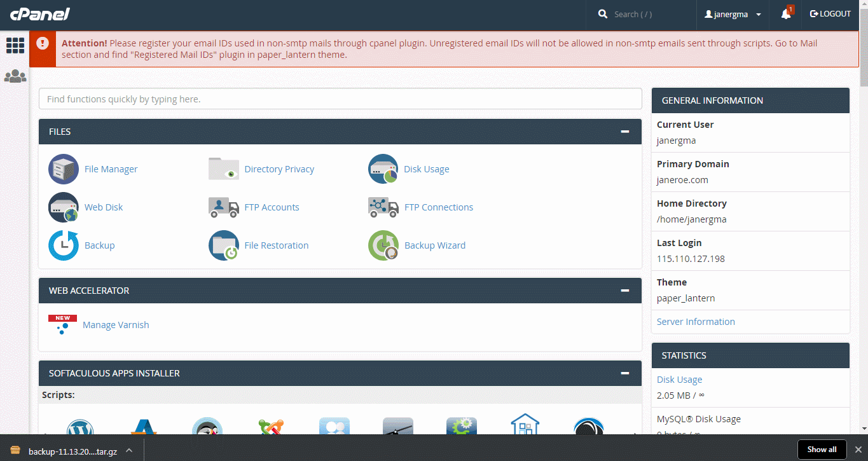The height and width of the screenshot is (461, 868).
Task: Click the search magnifier icon
Action: pos(603,14)
